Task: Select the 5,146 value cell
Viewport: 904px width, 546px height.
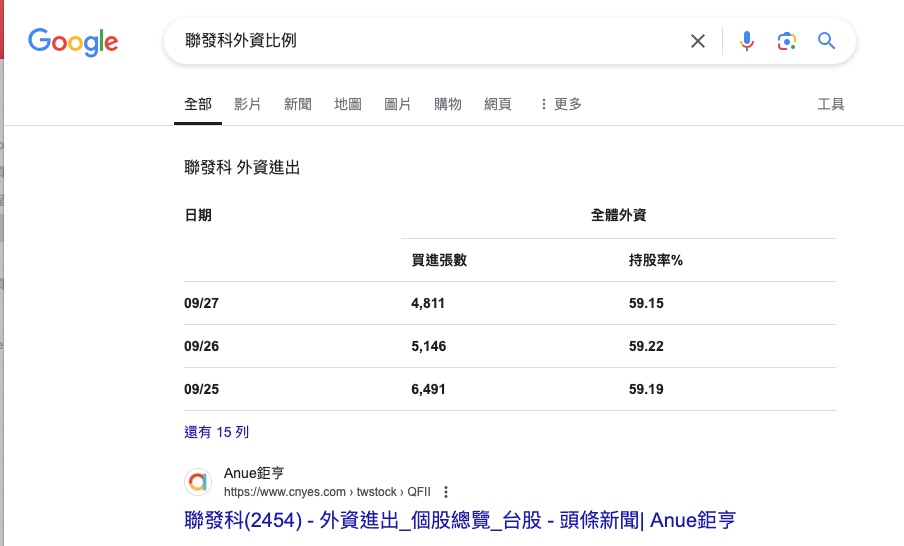Action: point(428,347)
